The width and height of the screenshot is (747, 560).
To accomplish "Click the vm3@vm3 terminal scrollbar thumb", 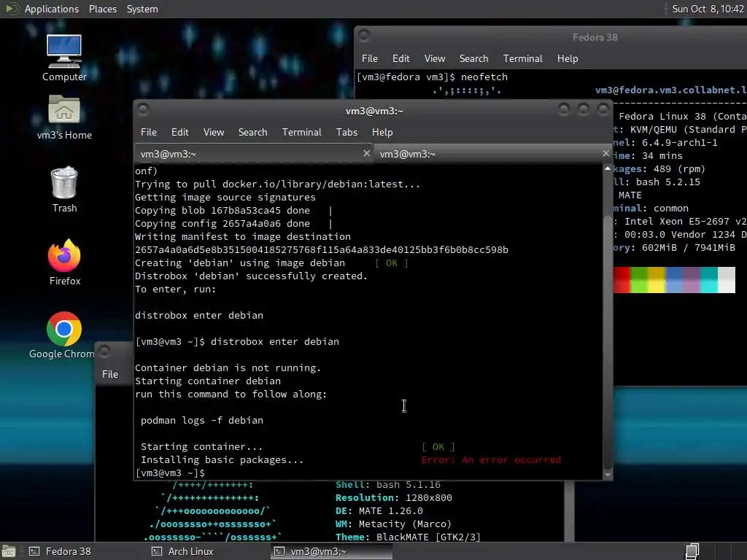I will coord(608,342).
